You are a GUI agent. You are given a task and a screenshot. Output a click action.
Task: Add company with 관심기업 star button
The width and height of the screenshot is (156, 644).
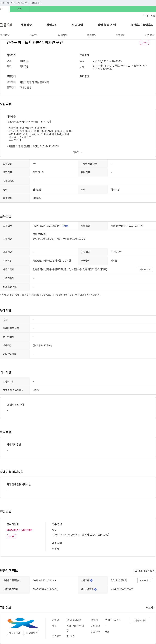tap(14, 633)
